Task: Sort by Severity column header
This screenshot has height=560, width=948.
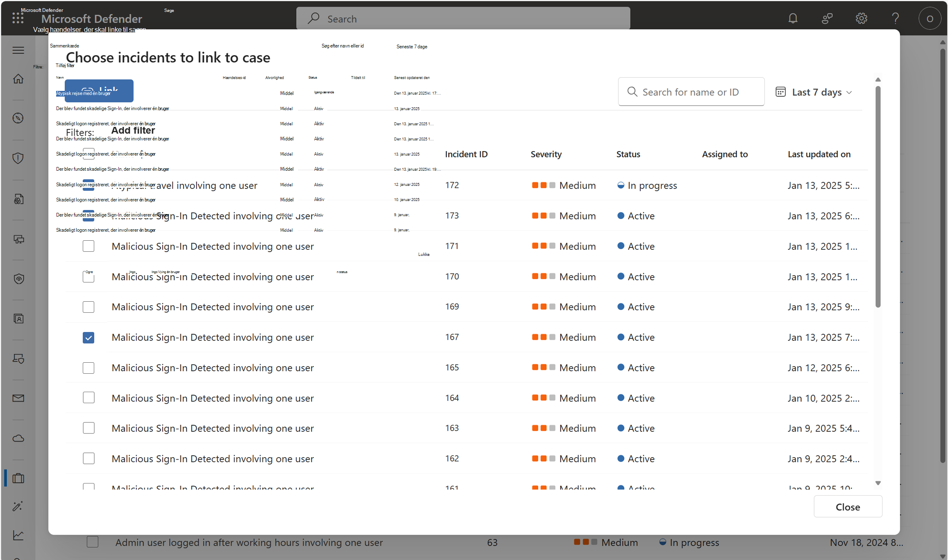Action: 546,154
